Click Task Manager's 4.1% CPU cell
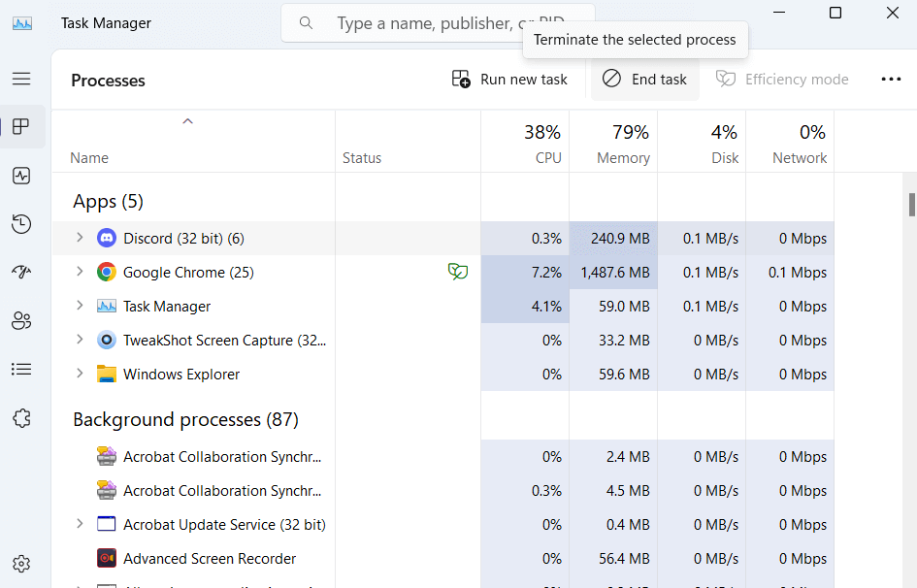The height and width of the screenshot is (588, 917). click(525, 307)
